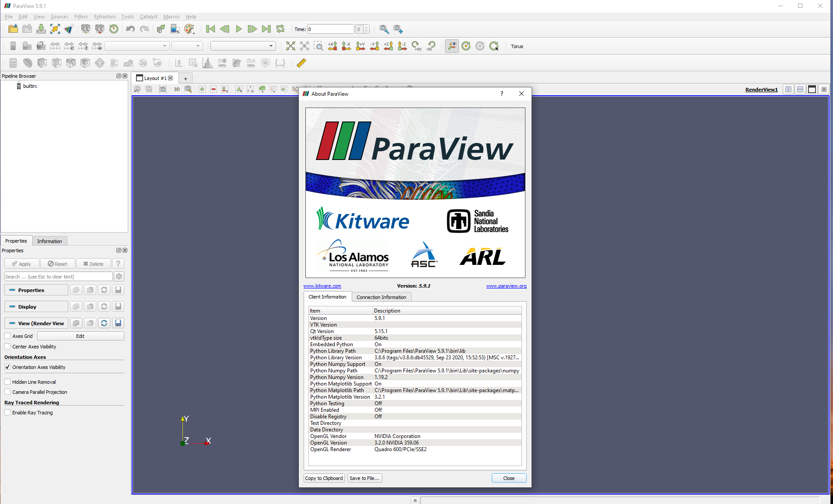Enable Ray Tracing checkbox

pos(7,412)
